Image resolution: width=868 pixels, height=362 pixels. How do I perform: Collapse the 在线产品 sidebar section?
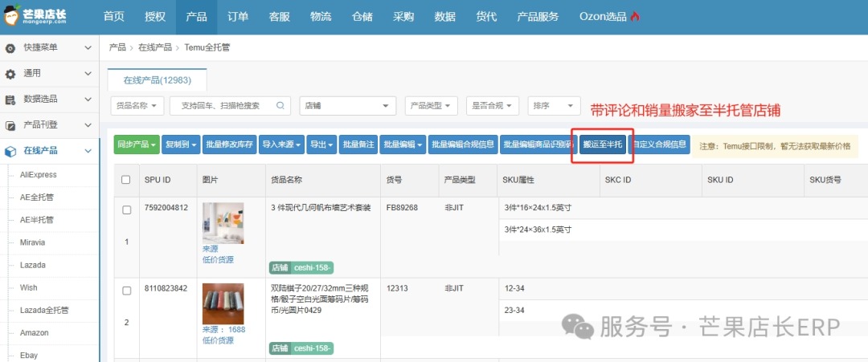tap(88, 151)
